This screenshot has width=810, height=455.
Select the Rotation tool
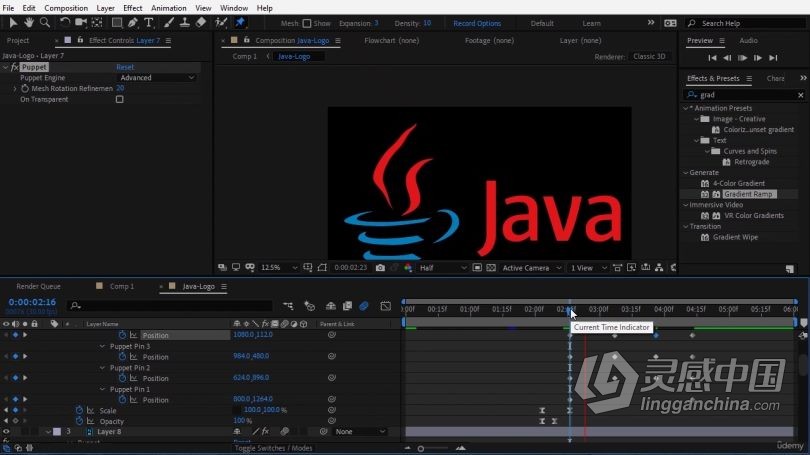pyautogui.click(x=65, y=23)
